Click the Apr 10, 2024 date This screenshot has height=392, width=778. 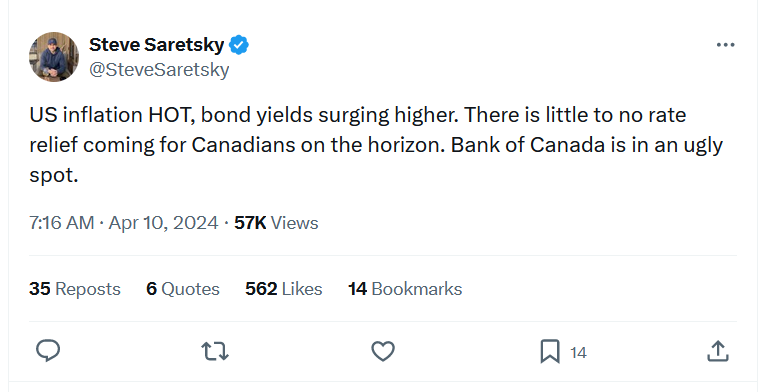point(163,223)
